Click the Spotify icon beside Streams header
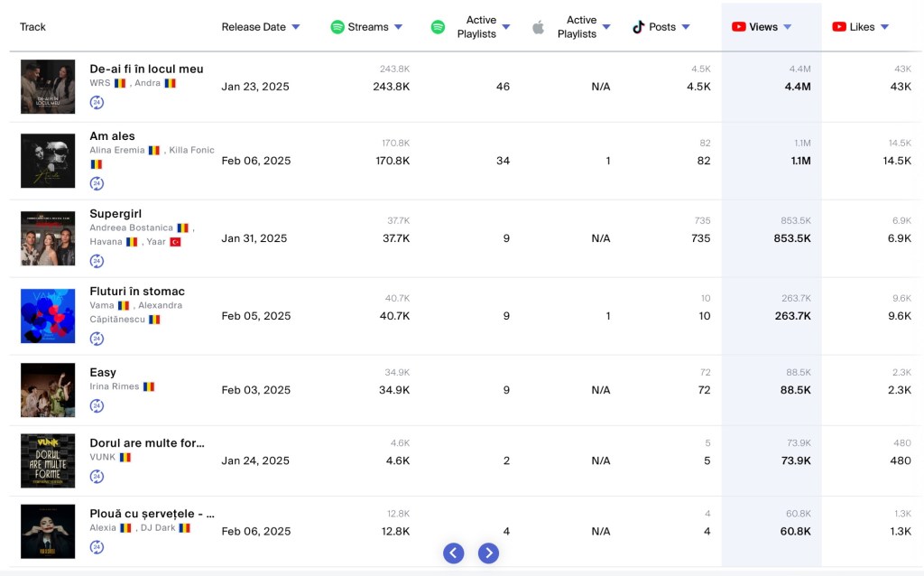This screenshot has width=924, height=576. [337, 27]
